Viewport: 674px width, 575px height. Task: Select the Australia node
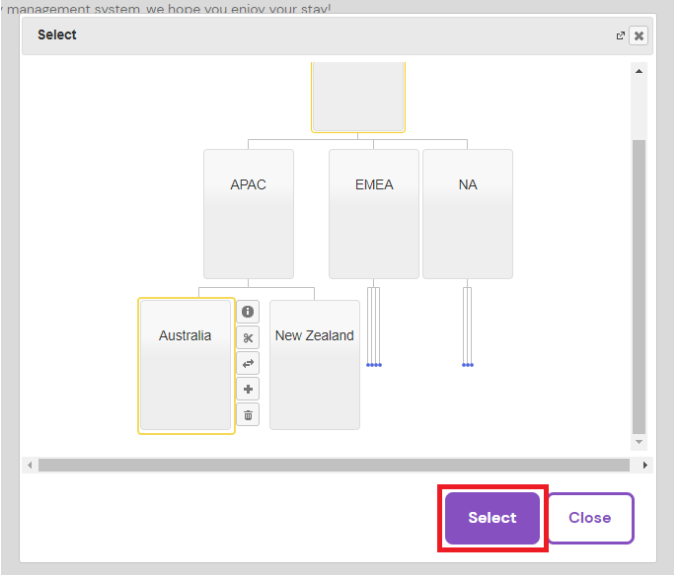tap(186, 365)
